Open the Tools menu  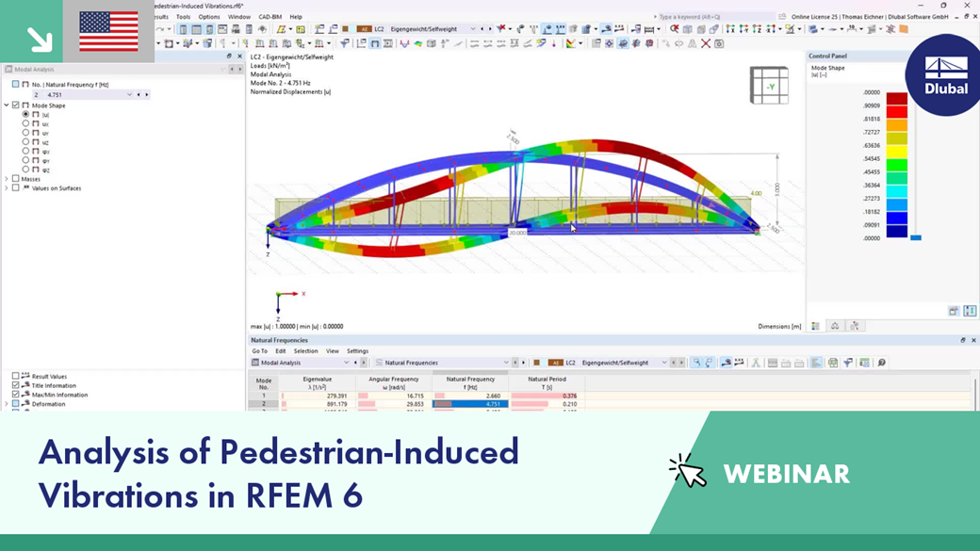pos(183,17)
